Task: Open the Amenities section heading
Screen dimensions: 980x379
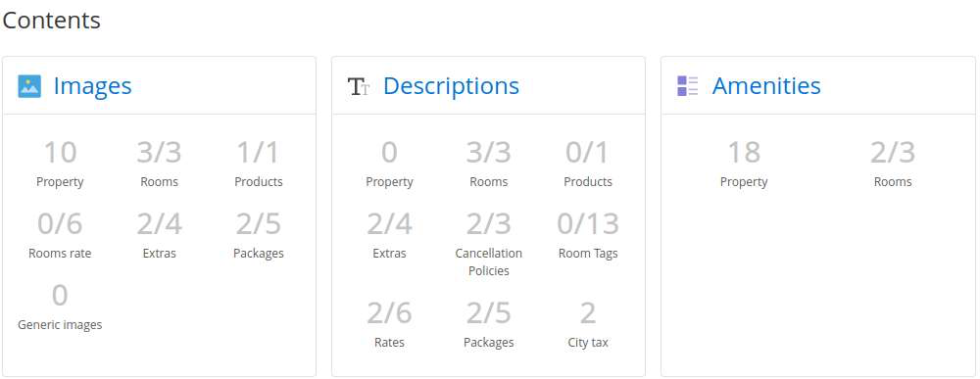Action: pos(766,86)
